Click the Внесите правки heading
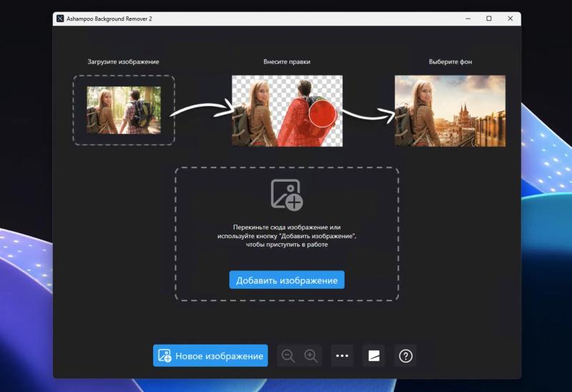 tap(287, 62)
